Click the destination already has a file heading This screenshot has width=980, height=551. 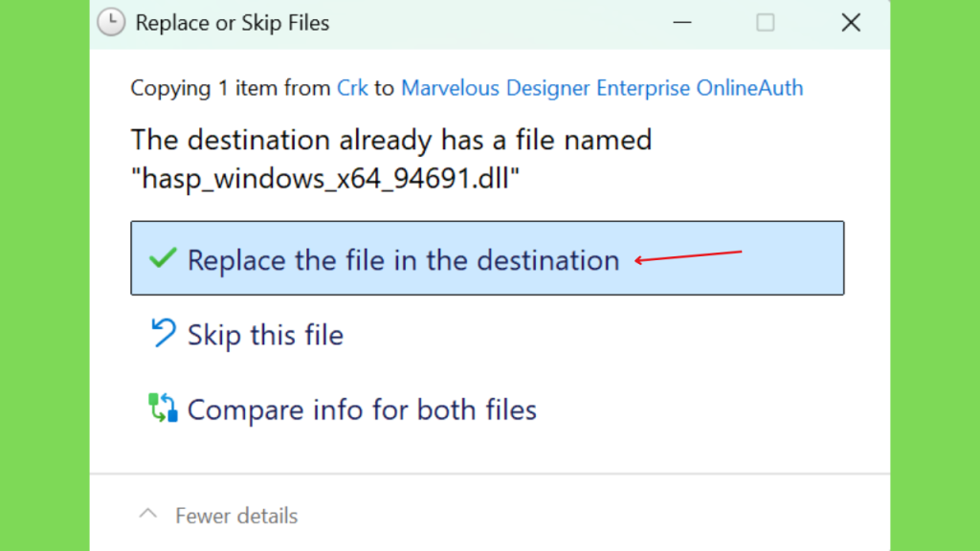coord(391,140)
